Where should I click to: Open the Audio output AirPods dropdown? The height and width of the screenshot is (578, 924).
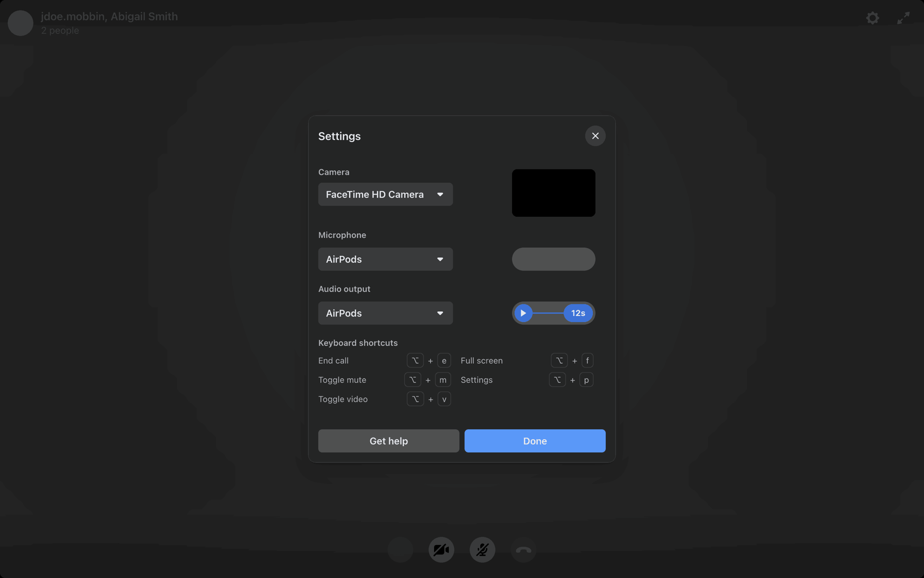pyautogui.click(x=385, y=313)
